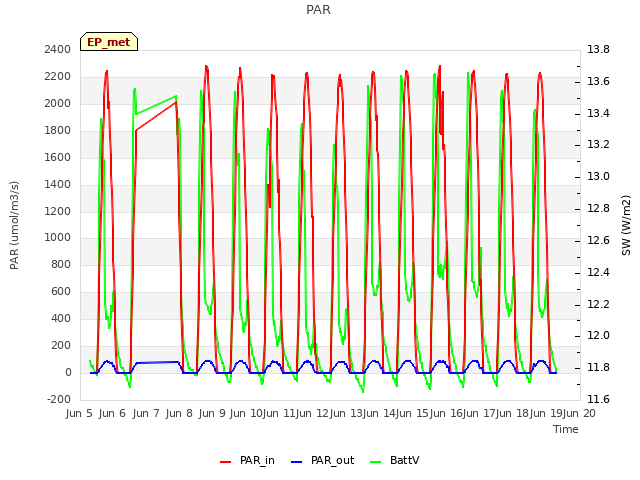Click the red PAR_in legend color marker
The image size is (640, 480).
[x=226, y=462]
